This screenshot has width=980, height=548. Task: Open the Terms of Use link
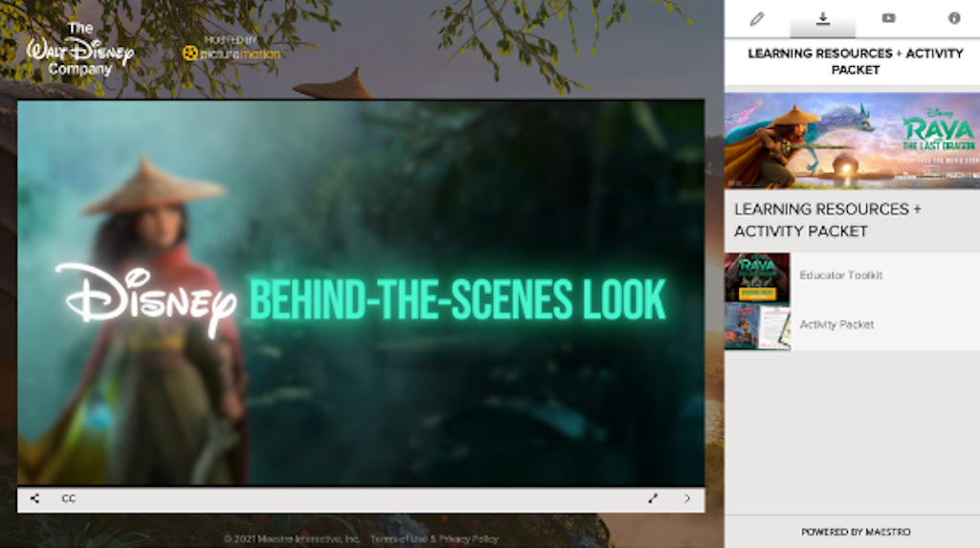click(399, 538)
